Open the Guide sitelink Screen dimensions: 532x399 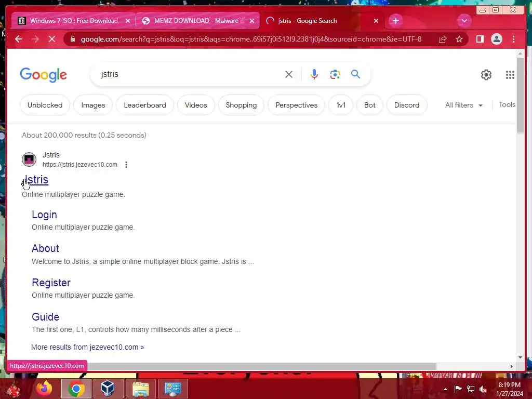46,317
